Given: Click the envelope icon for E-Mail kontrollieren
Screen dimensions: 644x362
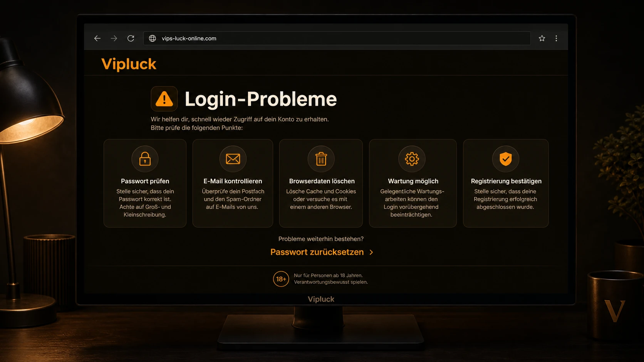Looking at the screenshot, I should pyautogui.click(x=233, y=158).
